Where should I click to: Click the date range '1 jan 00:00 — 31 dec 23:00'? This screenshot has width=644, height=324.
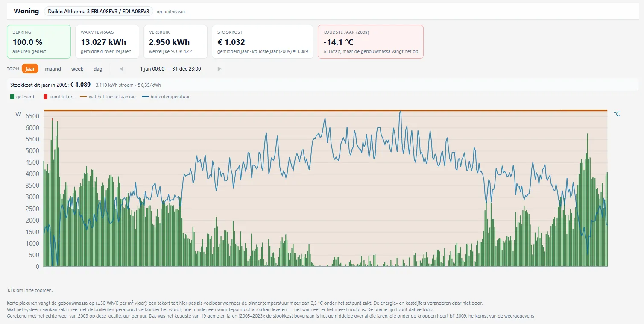click(170, 69)
